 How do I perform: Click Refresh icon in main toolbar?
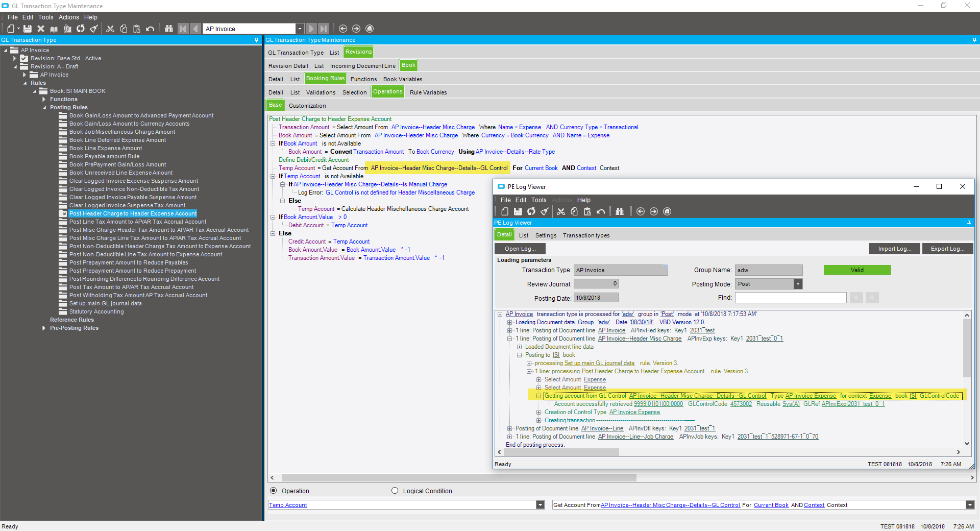81,29
